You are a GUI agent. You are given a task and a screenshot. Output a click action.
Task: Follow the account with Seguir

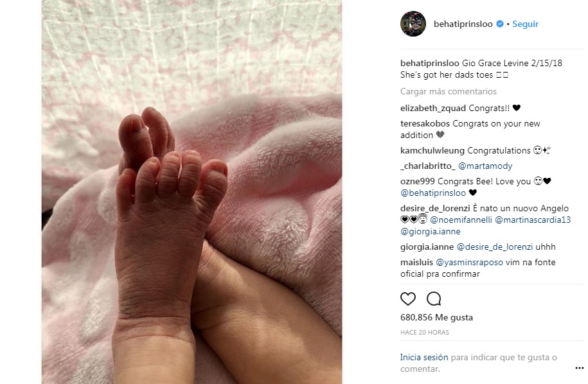526,24
